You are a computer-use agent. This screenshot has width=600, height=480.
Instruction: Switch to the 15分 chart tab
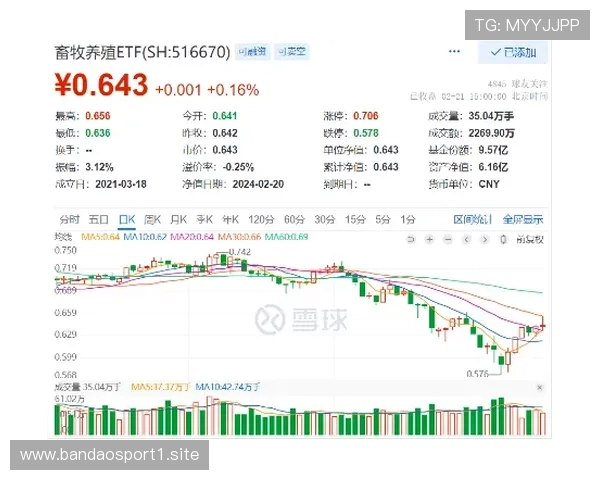(x=355, y=220)
